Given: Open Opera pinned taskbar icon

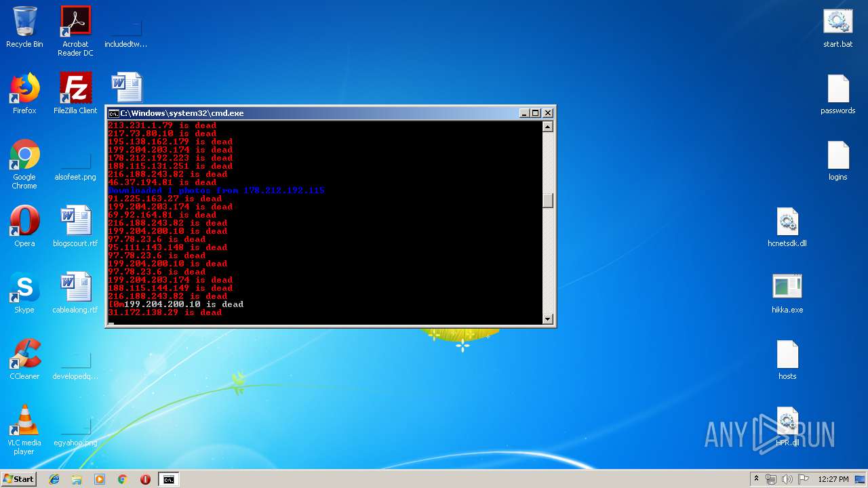Looking at the screenshot, I should 145,479.
